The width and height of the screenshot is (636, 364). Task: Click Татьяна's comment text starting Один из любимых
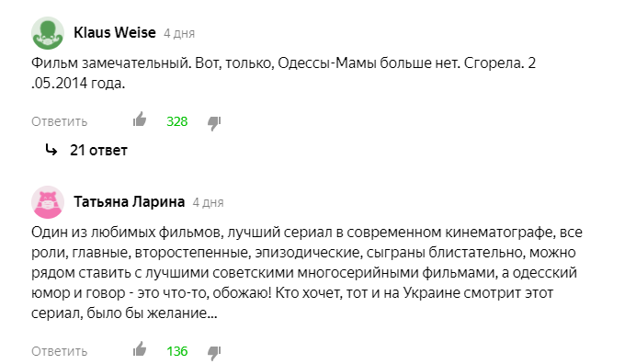[307, 272]
